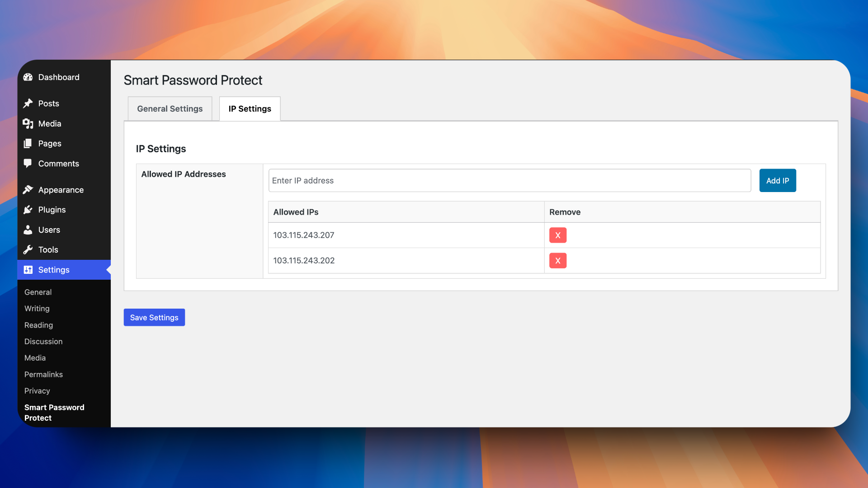Open Media under Settings submenu
The width and height of the screenshot is (868, 488).
[x=35, y=357]
